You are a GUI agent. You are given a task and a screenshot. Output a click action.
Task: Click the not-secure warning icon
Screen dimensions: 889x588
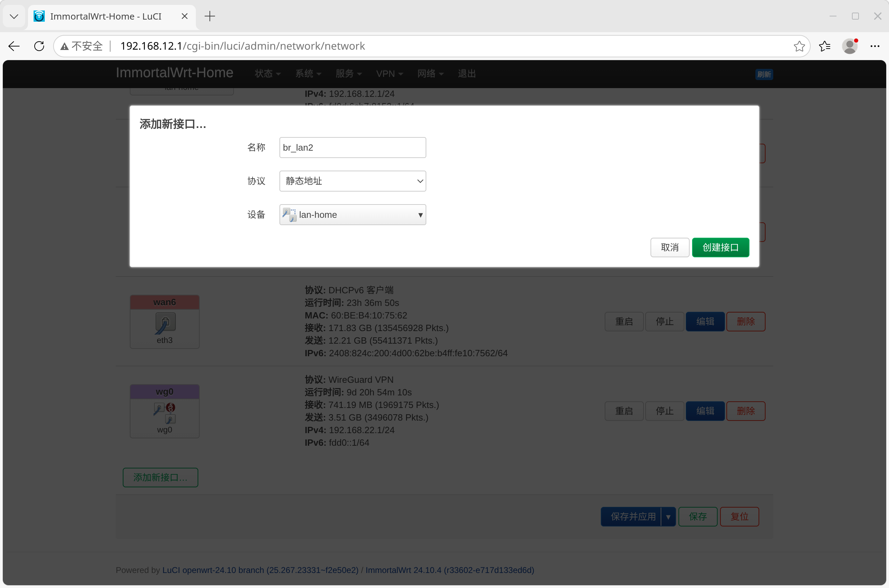[x=64, y=46]
